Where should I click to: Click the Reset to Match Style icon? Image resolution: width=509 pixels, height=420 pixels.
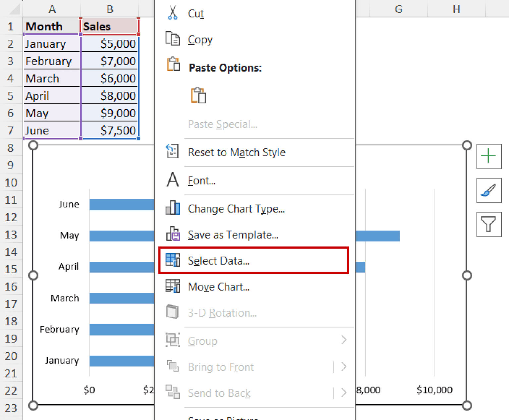coord(172,152)
